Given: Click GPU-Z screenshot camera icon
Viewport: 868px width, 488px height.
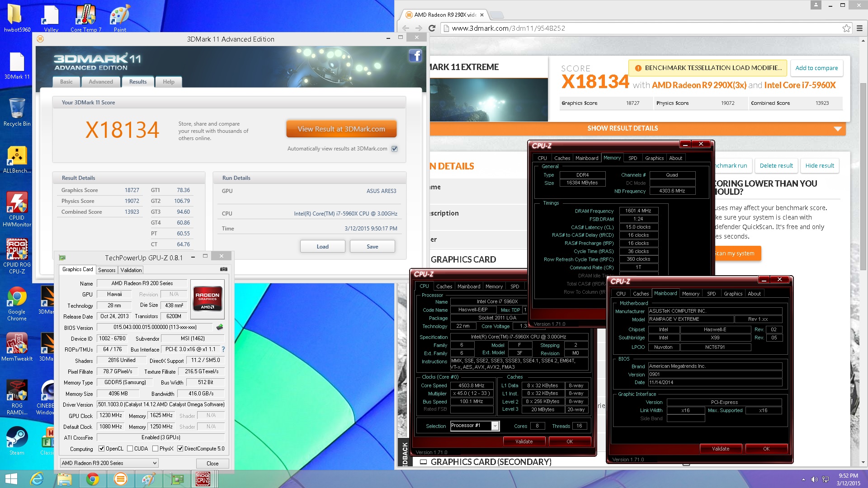Looking at the screenshot, I should 223,269.
